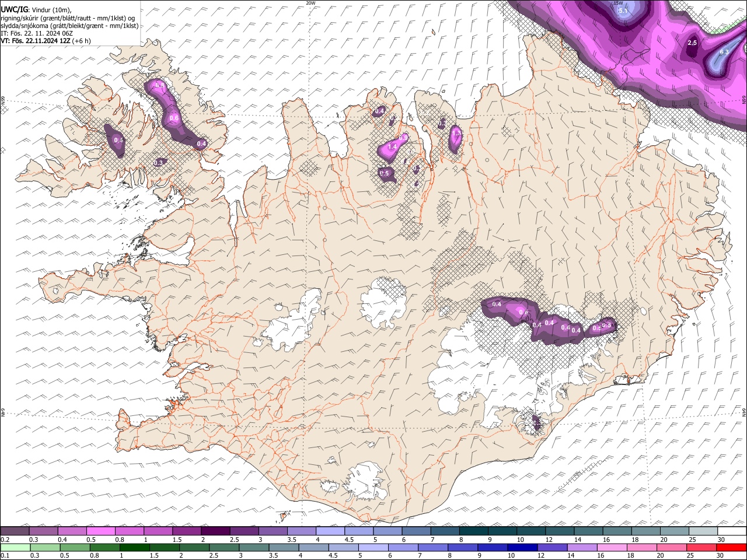Pick upper legend swatch between 25 and 30
Viewport: 747px width, 560px height.
click(x=703, y=531)
